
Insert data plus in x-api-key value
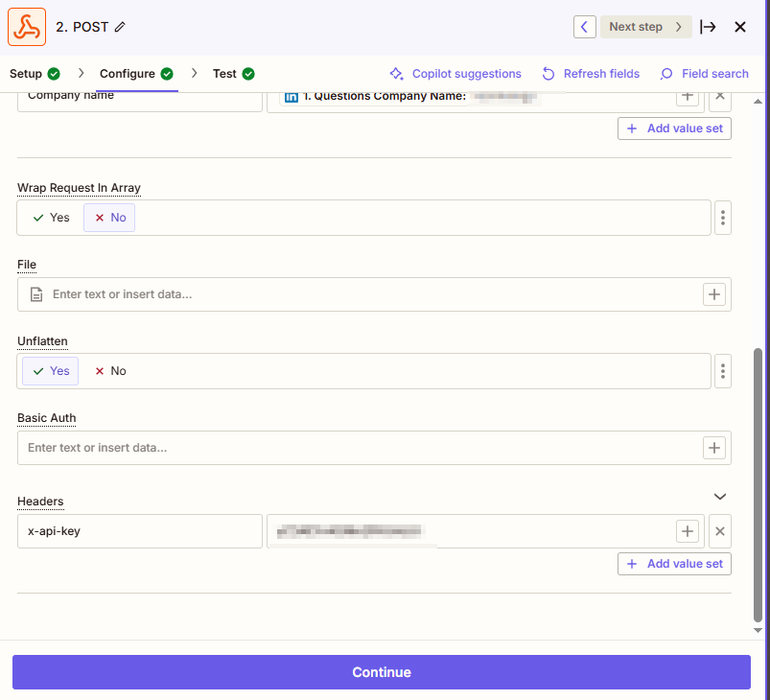[687, 531]
